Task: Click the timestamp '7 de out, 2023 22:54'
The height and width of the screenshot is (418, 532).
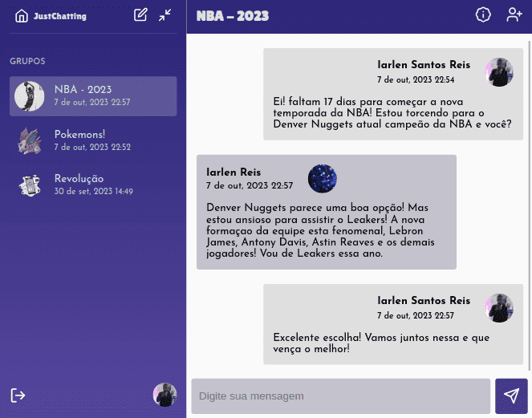Action: (416, 79)
